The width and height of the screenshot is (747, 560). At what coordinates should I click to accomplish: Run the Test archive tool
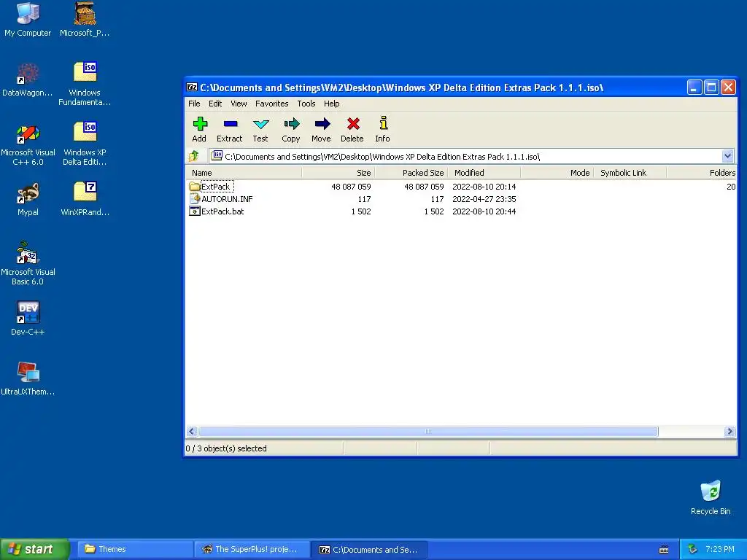point(260,130)
